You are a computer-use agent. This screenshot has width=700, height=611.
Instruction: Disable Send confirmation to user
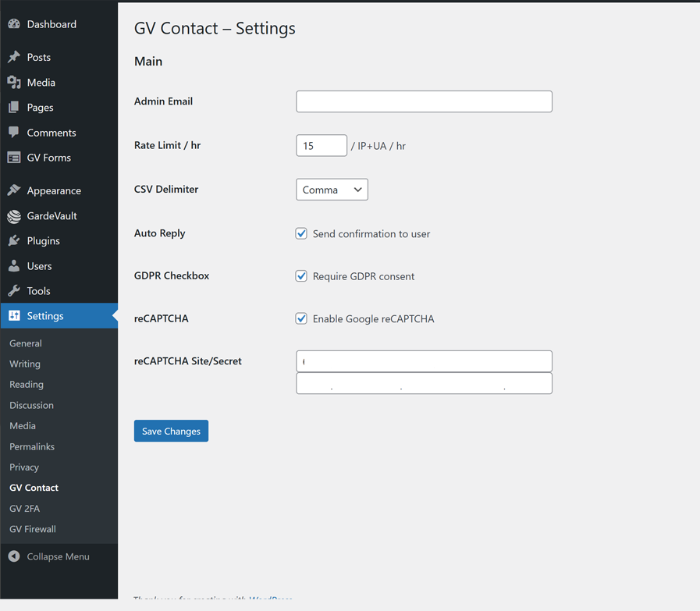point(301,233)
